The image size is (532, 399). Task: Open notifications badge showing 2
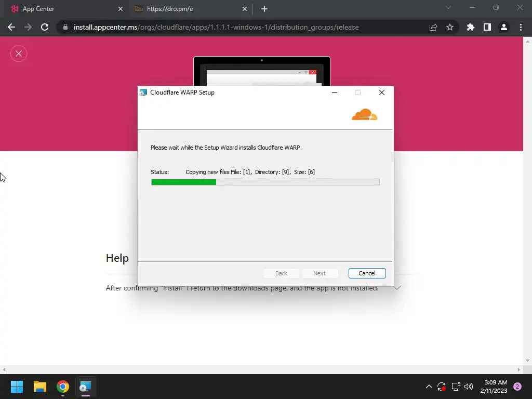[x=517, y=387]
